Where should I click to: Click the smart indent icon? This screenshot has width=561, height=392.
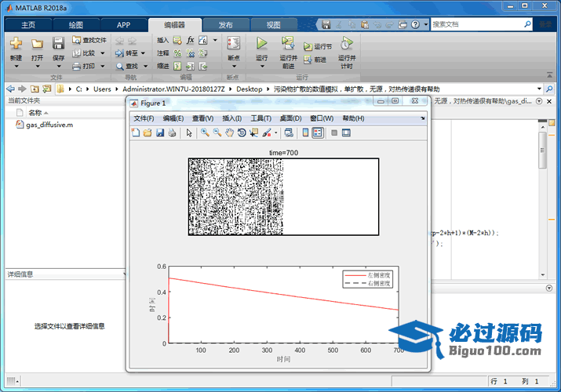click(177, 66)
